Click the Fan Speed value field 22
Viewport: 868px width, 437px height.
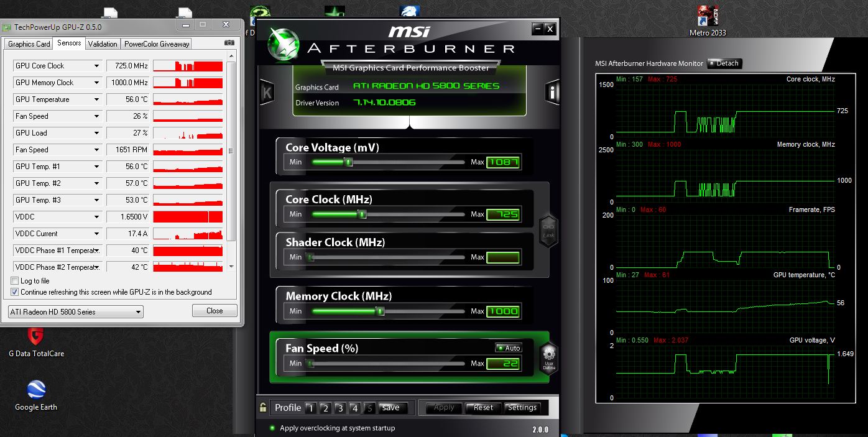[502, 364]
